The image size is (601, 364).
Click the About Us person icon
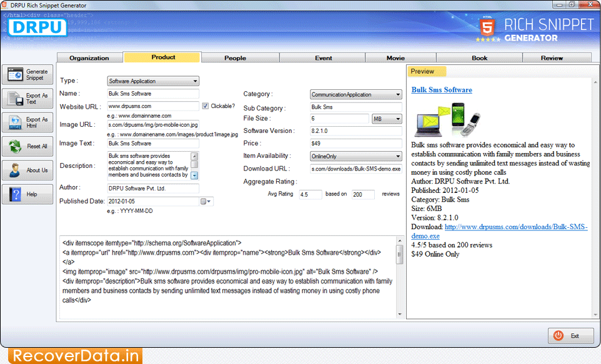(15, 170)
